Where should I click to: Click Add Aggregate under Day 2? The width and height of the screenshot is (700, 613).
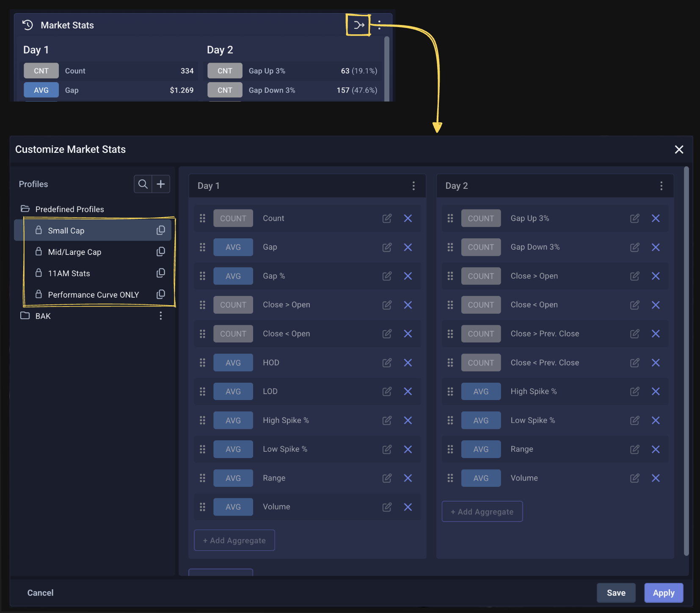click(482, 512)
